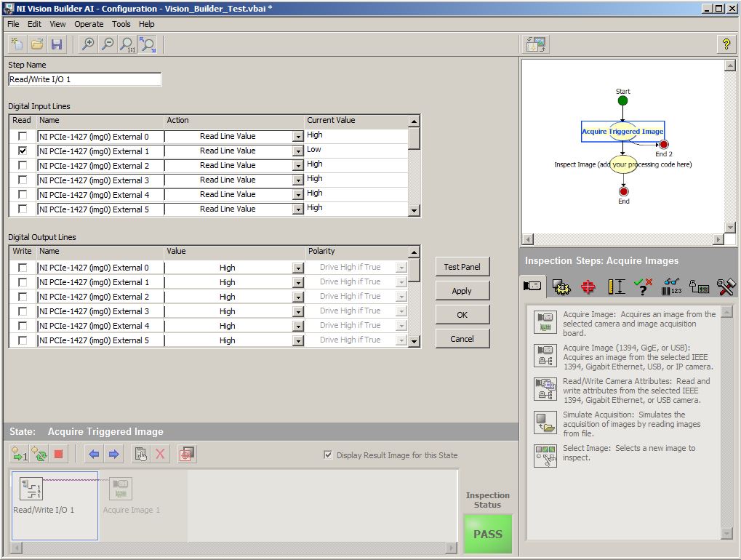The width and height of the screenshot is (741, 560).
Task: Click the Zoom Out magnifier icon
Action: (x=108, y=44)
